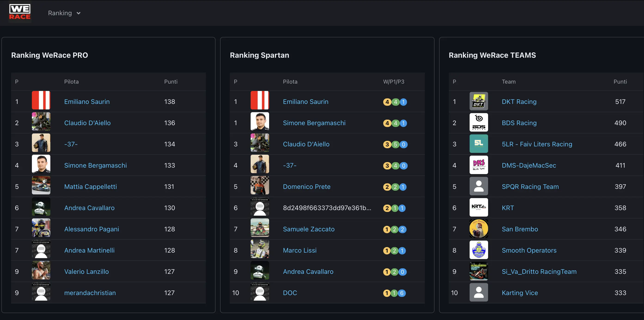Viewport: 644px width, 320px height.
Task: Click the KRT team logo
Action: point(479,208)
